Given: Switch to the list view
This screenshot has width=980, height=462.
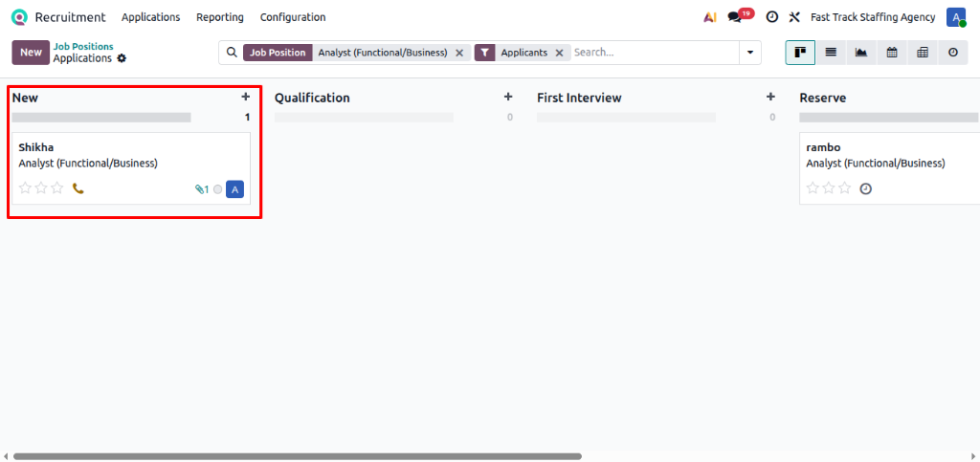Looking at the screenshot, I should click(x=831, y=53).
